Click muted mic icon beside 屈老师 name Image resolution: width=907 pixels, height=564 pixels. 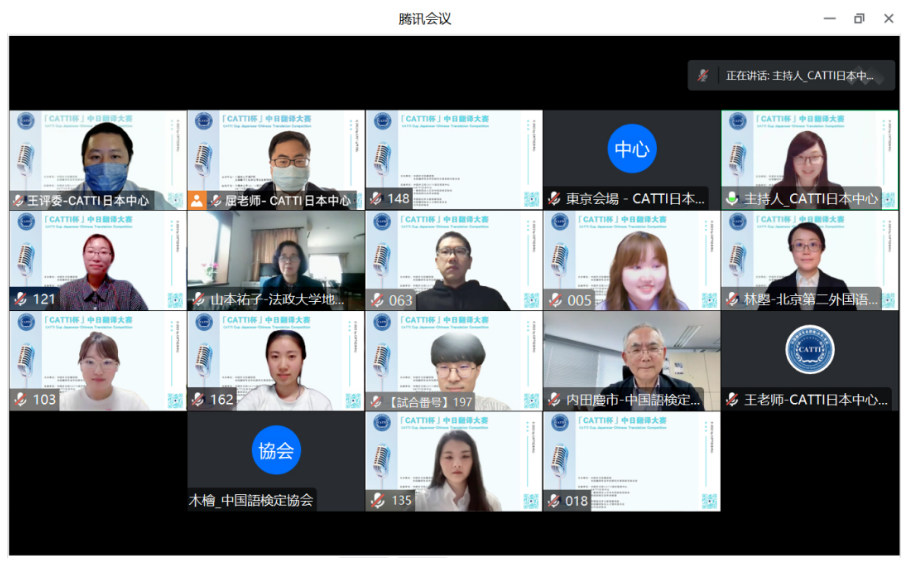(x=216, y=201)
